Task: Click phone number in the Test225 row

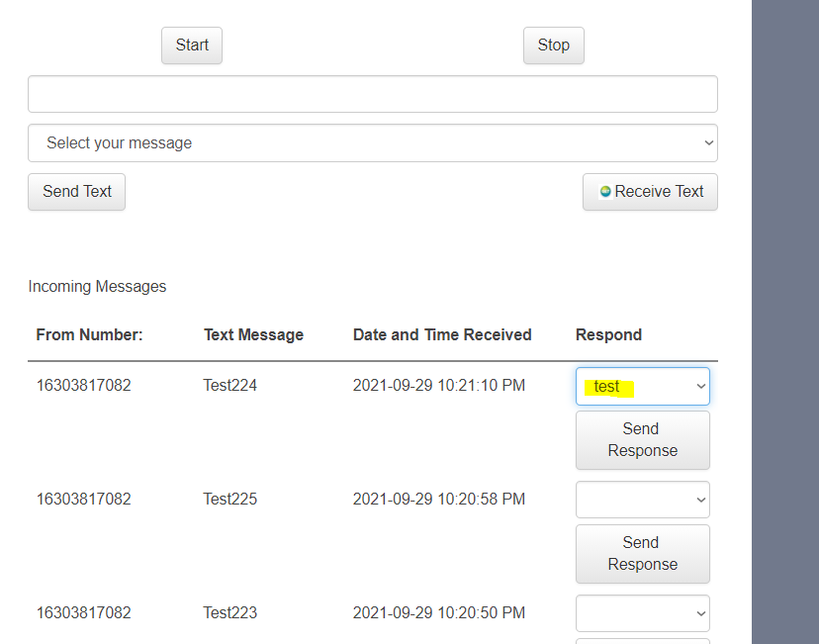Action: pos(83,500)
